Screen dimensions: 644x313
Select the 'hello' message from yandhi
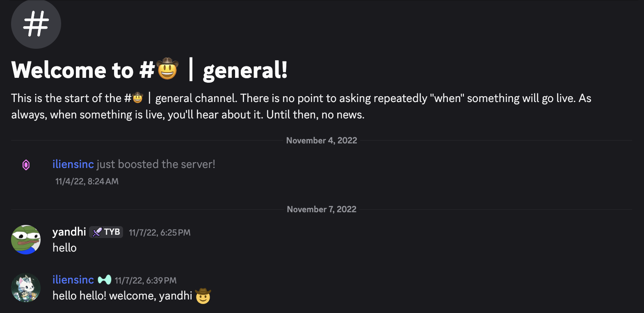[64, 247]
